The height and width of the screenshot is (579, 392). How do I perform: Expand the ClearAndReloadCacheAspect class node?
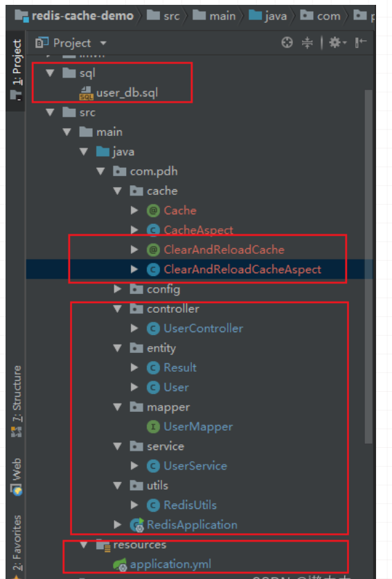point(134,270)
